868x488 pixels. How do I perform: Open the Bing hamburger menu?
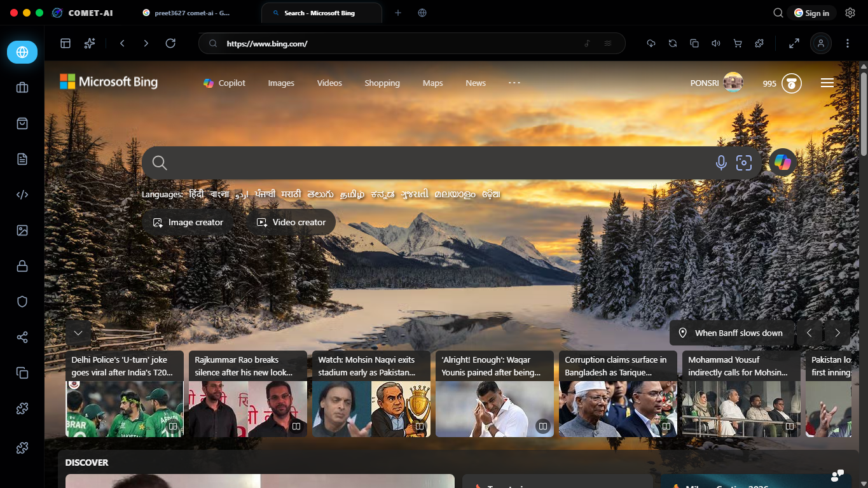tap(827, 83)
